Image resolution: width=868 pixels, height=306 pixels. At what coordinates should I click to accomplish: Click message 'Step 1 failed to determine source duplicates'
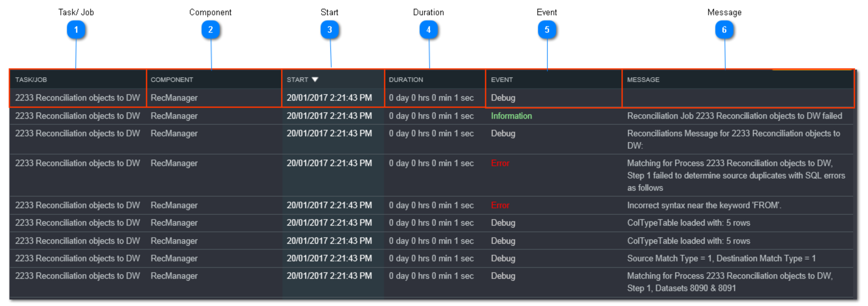[x=736, y=176]
